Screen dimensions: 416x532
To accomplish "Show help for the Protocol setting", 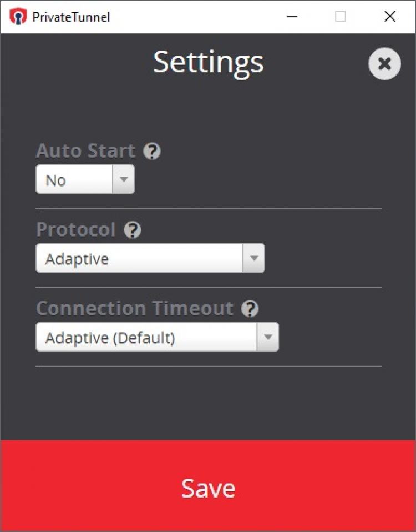I will pos(133,230).
